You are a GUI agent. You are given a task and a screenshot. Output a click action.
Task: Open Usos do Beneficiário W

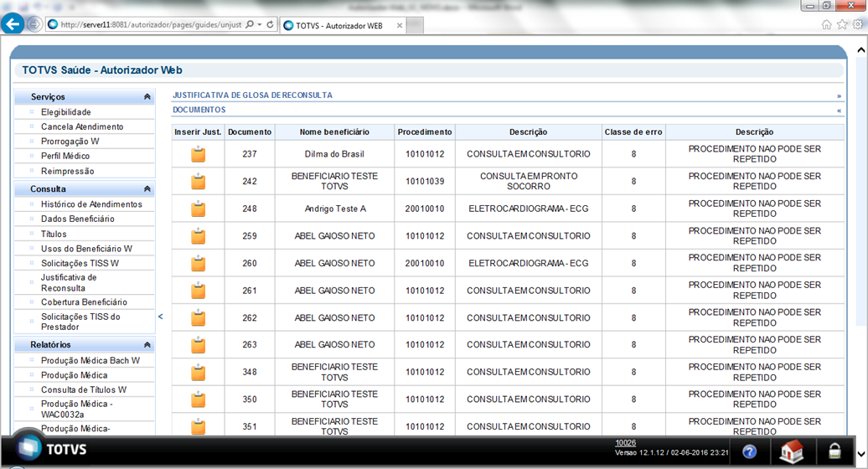[x=86, y=249]
